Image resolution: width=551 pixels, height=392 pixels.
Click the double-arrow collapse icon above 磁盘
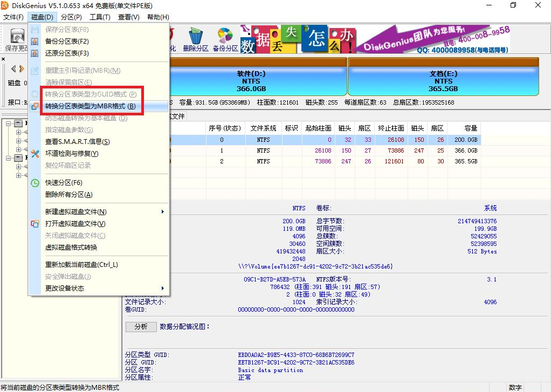pos(18,69)
